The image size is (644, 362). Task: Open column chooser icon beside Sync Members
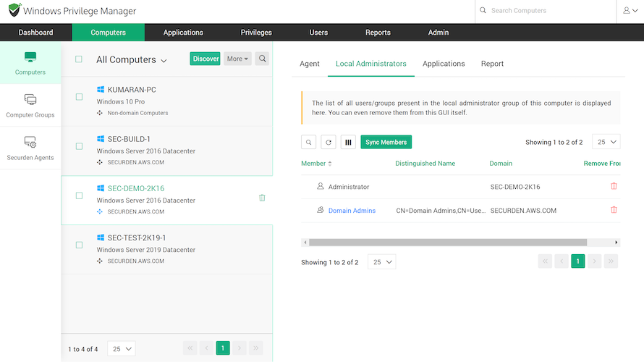pos(348,142)
